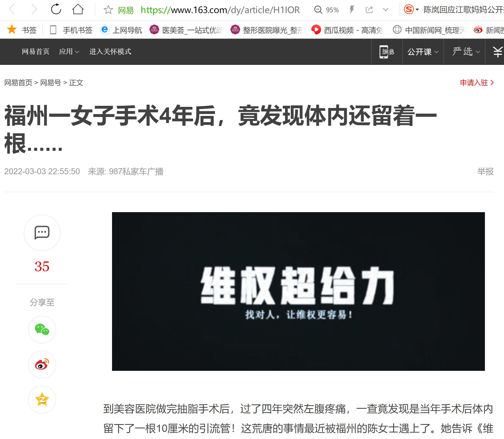This screenshot has height=439, width=504.
Task: Expand the 应用 dropdown menu
Action: point(69,52)
